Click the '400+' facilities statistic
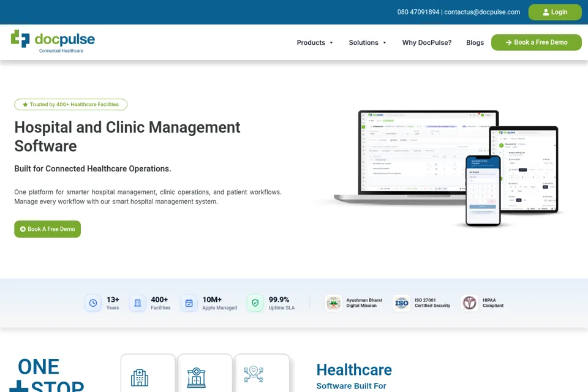588x392 pixels. point(159,300)
